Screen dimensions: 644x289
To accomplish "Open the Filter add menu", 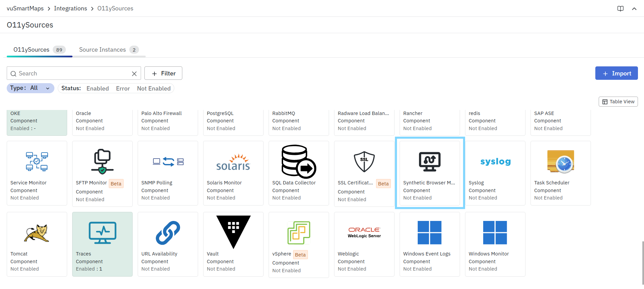I will (163, 73).
